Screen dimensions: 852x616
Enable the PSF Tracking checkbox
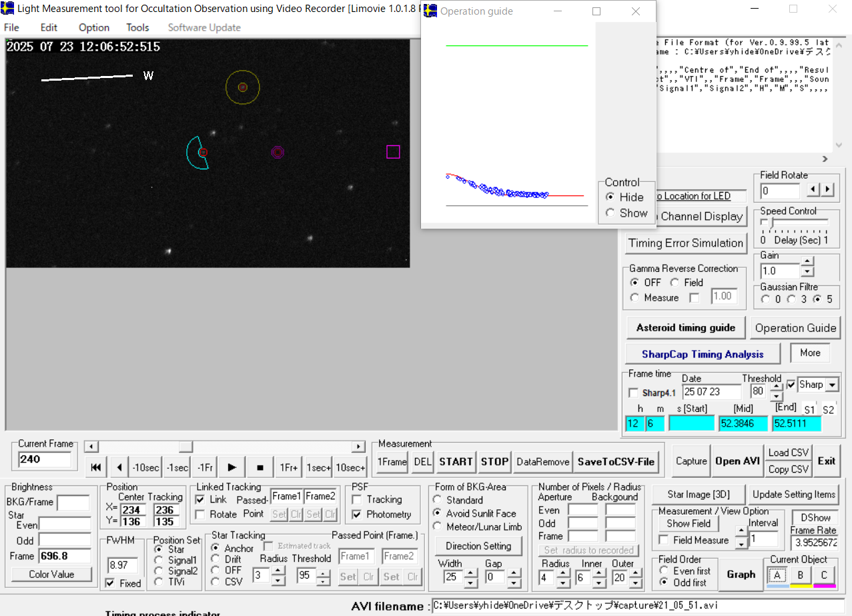357,499
